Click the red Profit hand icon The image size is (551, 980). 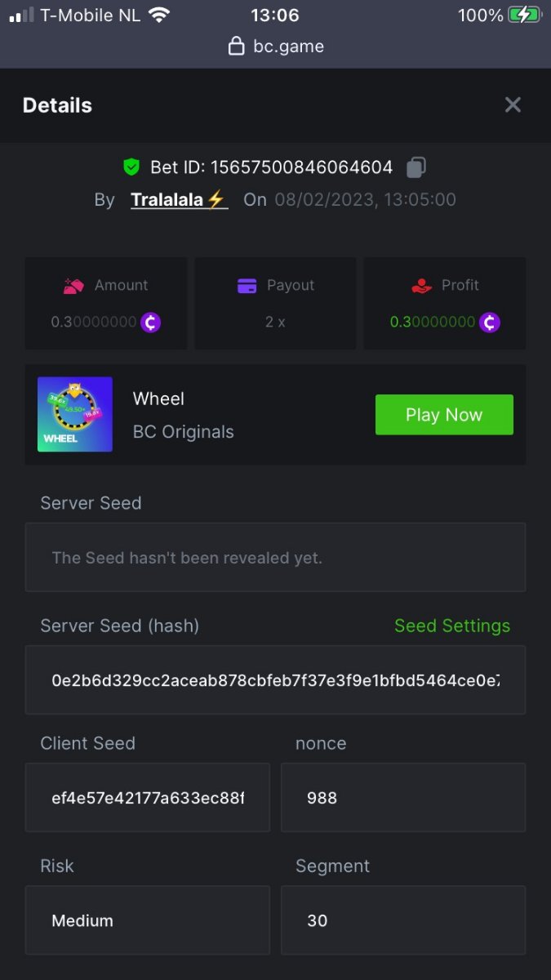pyautogui.click(x=421, y=286)
